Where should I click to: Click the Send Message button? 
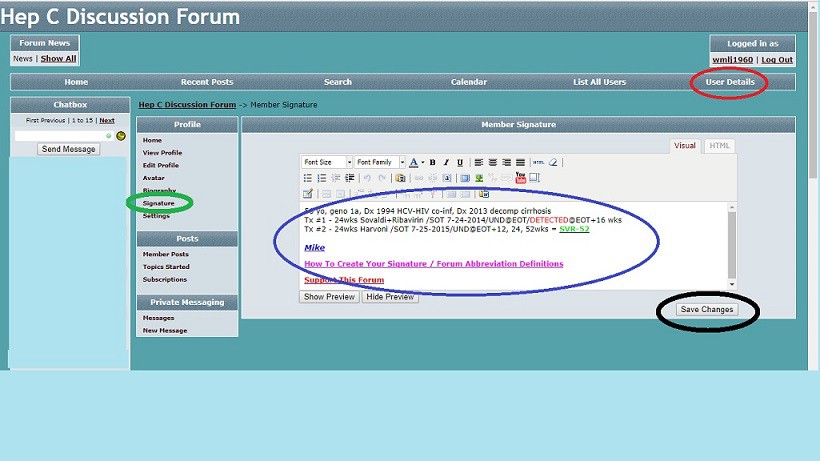pyautogui.click(x=69, y=149)
